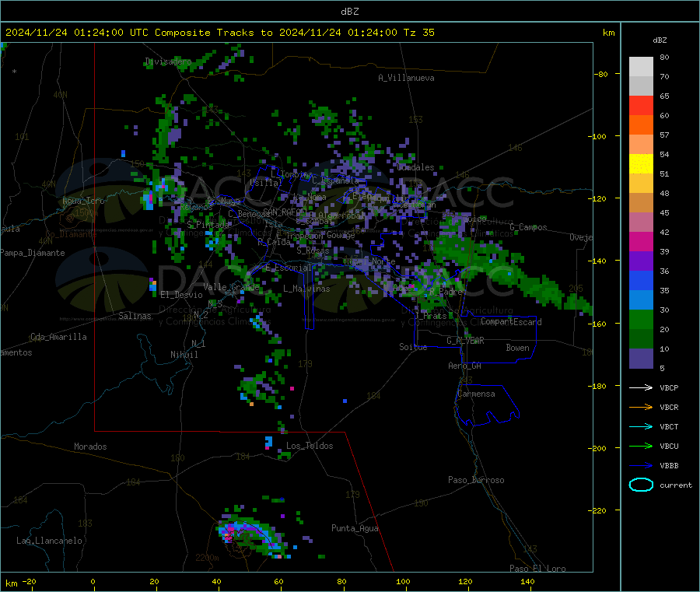700x592 pixels.
Task: Click the 'Paso_El_Loro' map label
Action: click(537, 569)
